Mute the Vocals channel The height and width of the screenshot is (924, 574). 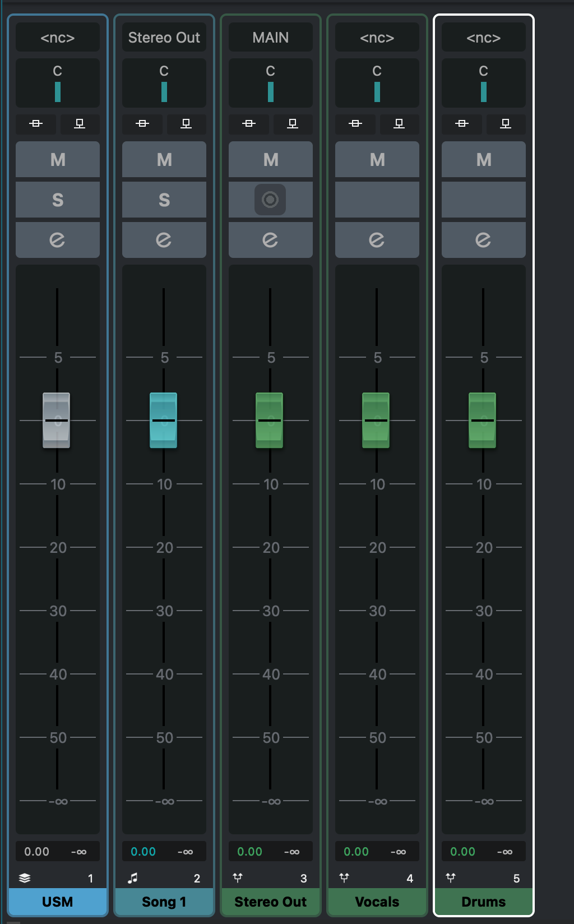377,160
